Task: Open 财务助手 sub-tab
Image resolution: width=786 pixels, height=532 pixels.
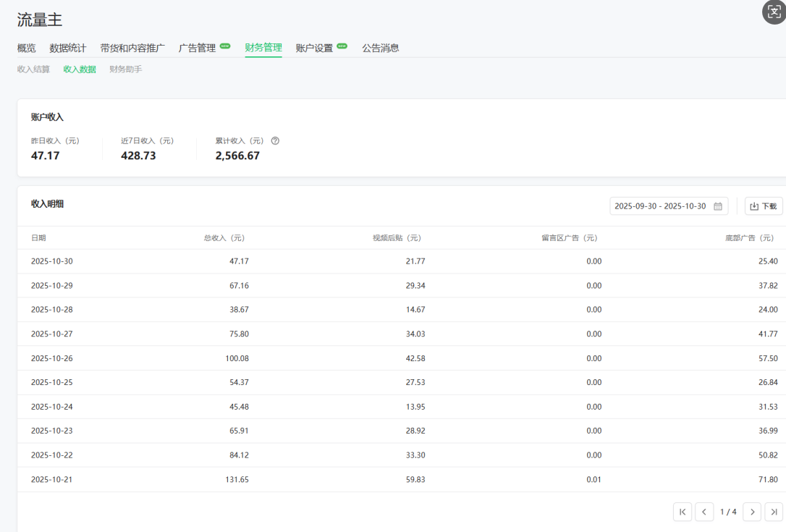Action: [x=126, y=69]
